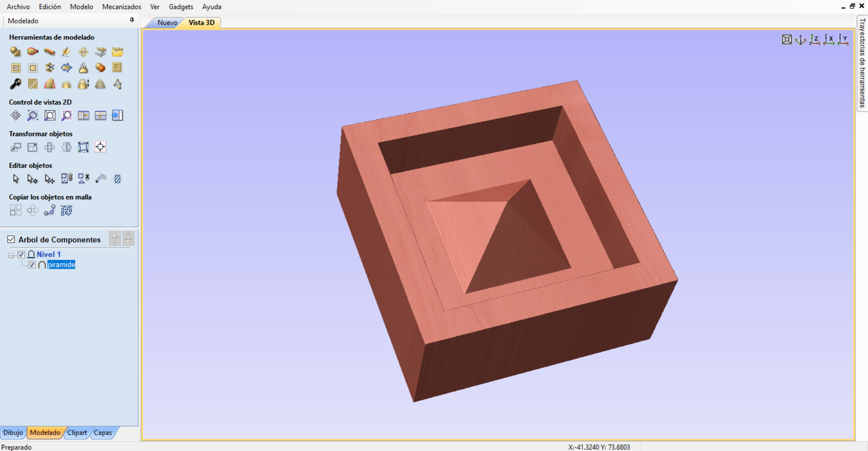Select the Zoom to box magnifier

(x=33, y=116)
